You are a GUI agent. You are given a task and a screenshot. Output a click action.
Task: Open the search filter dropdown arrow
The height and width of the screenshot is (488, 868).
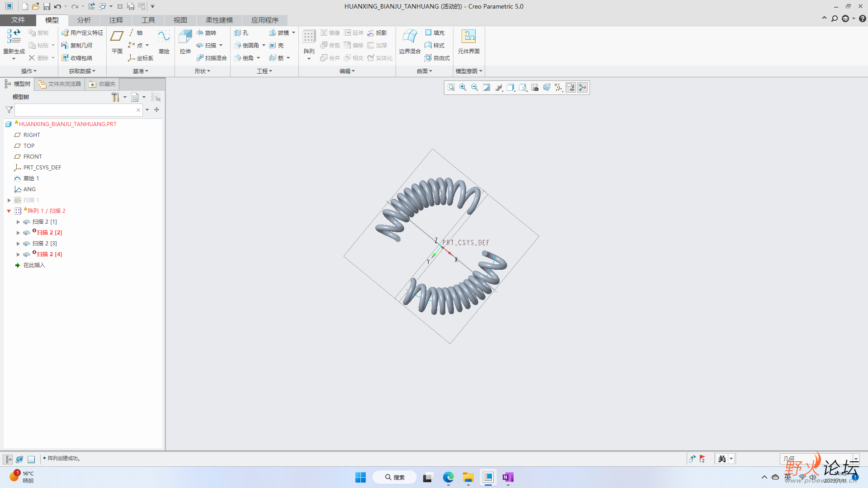pyautogui.click(x=147, y=110)
